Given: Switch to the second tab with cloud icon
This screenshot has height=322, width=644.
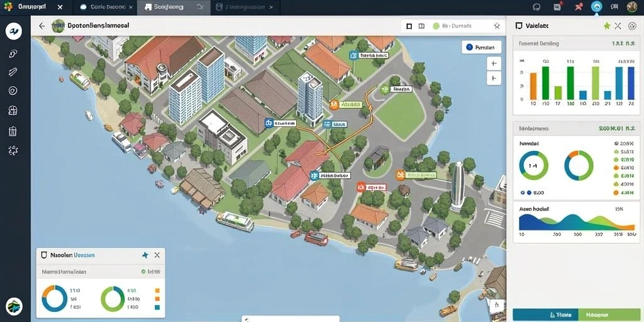Looking at the screenshot, I should [x=106, y=7].
